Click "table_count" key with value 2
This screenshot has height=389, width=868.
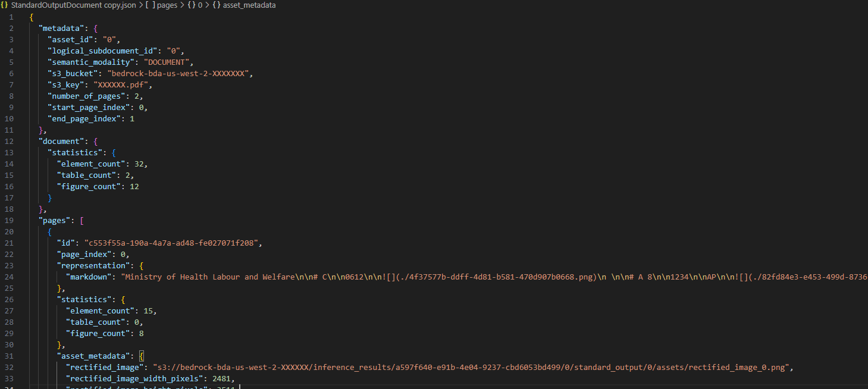(x=86, y=175)
